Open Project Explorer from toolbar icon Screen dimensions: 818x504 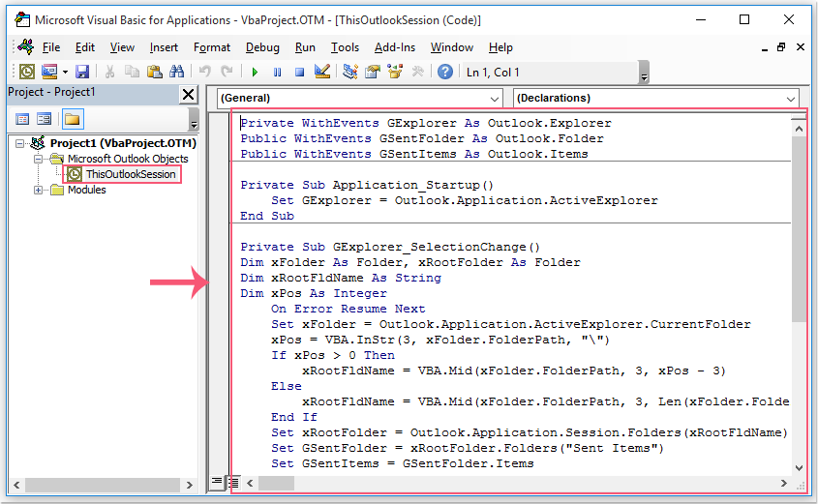pos(349,72)
